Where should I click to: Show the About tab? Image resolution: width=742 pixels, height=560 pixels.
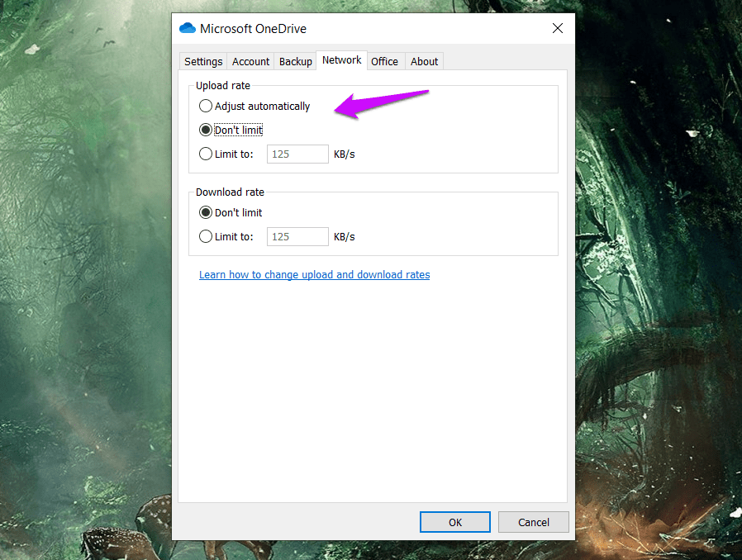point(424,61)
